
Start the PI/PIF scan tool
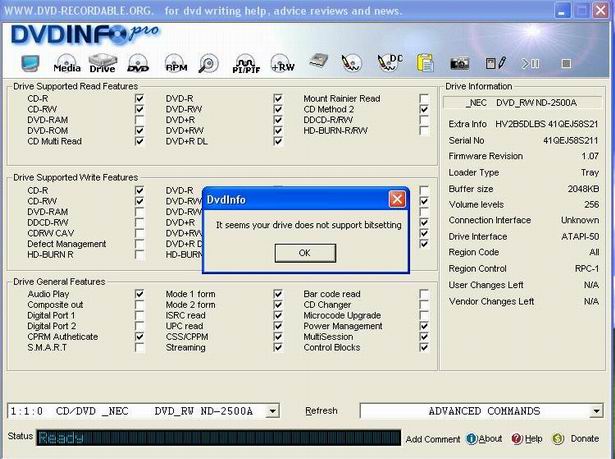click(246, 64)
